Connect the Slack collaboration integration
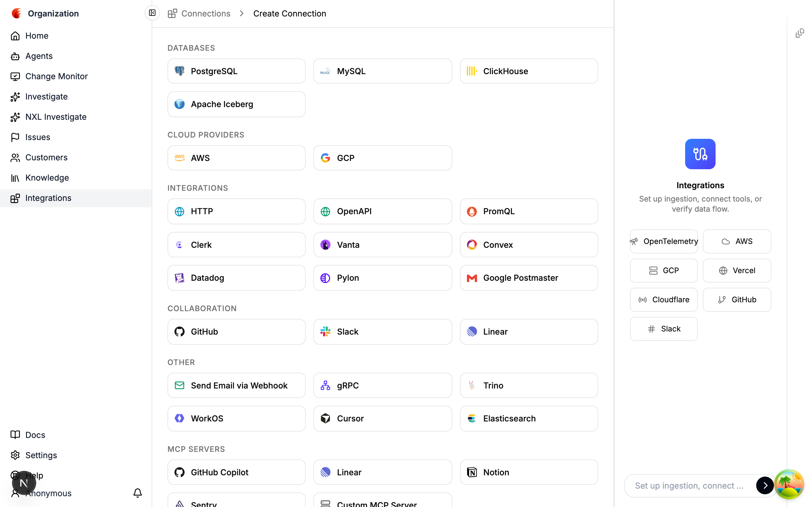Image resolution: width=812 pixels, height=507 pixels. pos(382,331)
